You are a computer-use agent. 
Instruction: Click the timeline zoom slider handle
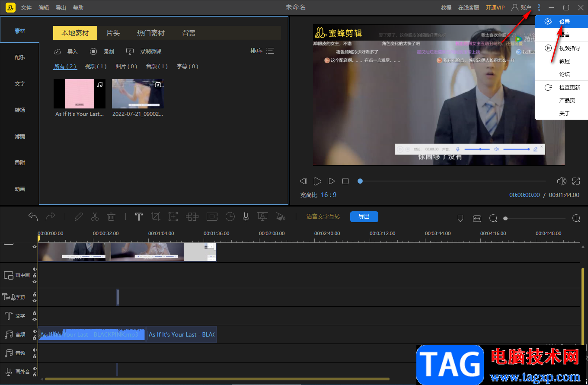coord(505,219)
